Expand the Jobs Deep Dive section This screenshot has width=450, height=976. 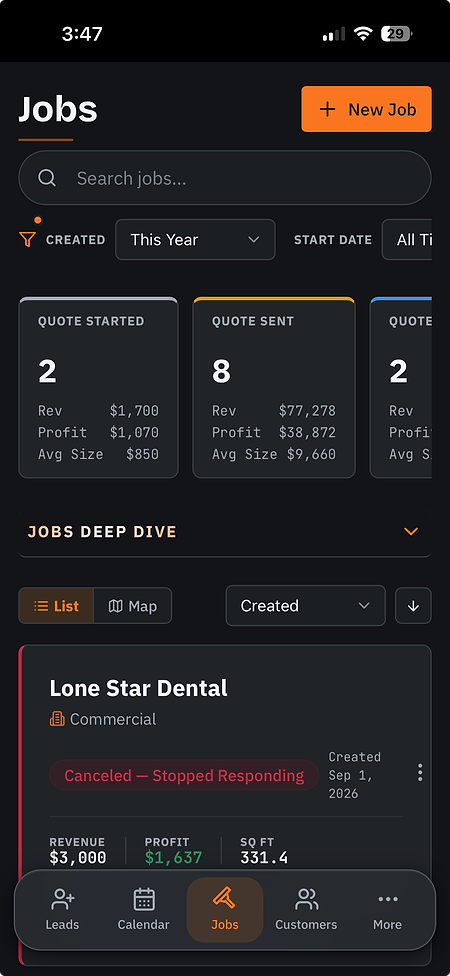[x=225, y=532]
